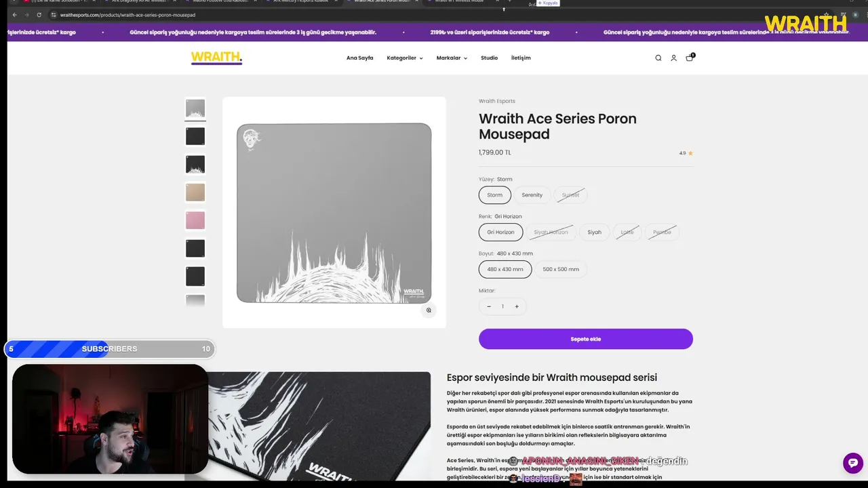Show the first gray mousepad thumbnail
Screen dimensions: 868x488
tap(195, 108)
